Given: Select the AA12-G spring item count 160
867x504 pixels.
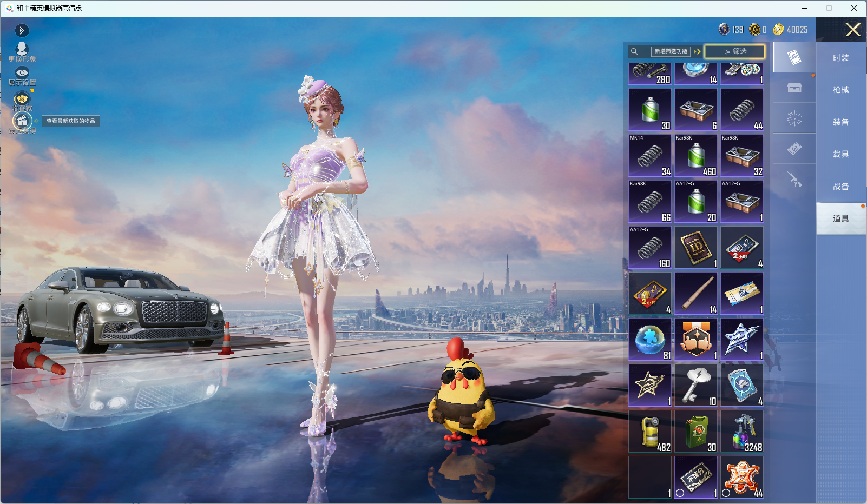Looking at the screenshot, I should pyautogui.click(x=650, y=248).
